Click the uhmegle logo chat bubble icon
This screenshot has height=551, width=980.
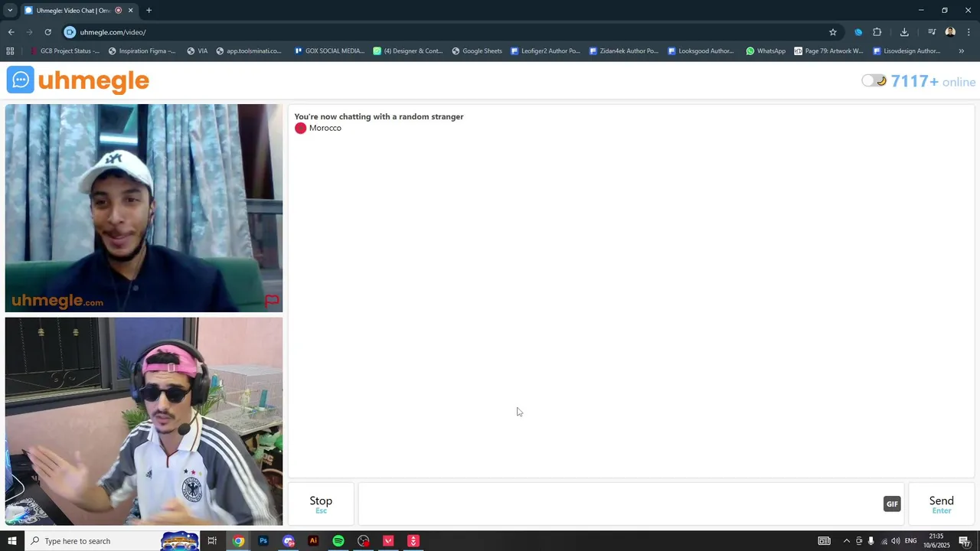21,80
